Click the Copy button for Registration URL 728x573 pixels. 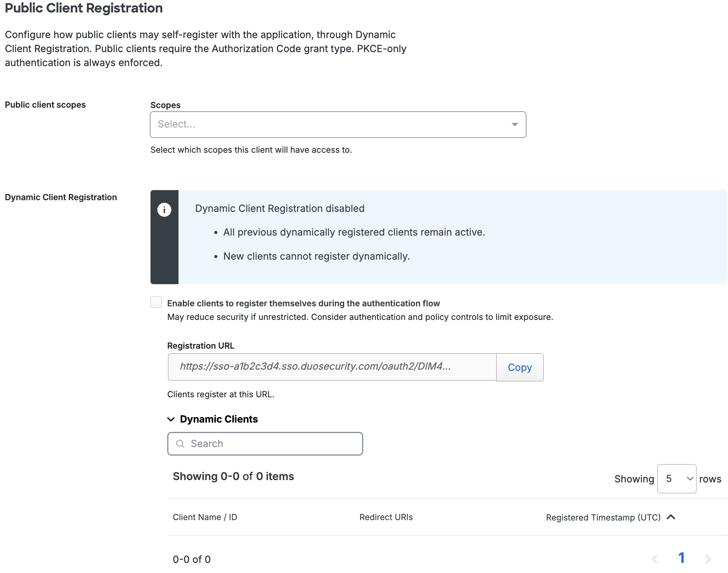coord(520,367)
